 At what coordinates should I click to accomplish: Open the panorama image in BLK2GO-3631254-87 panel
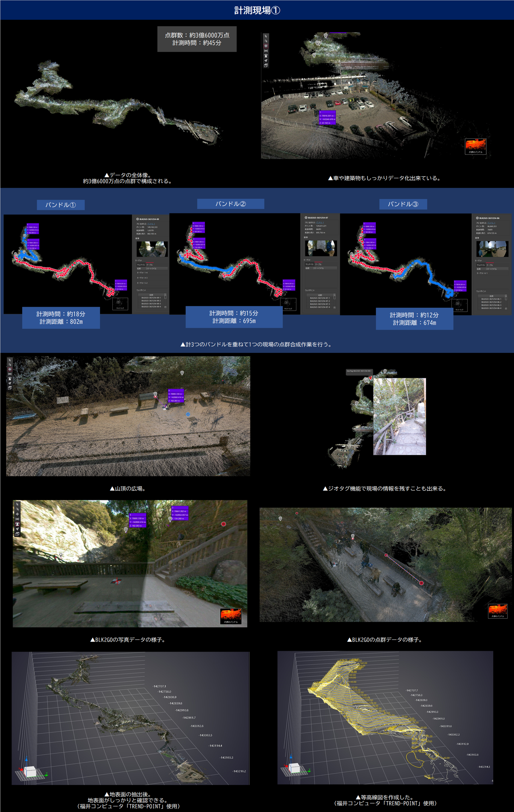pos(321,248)
